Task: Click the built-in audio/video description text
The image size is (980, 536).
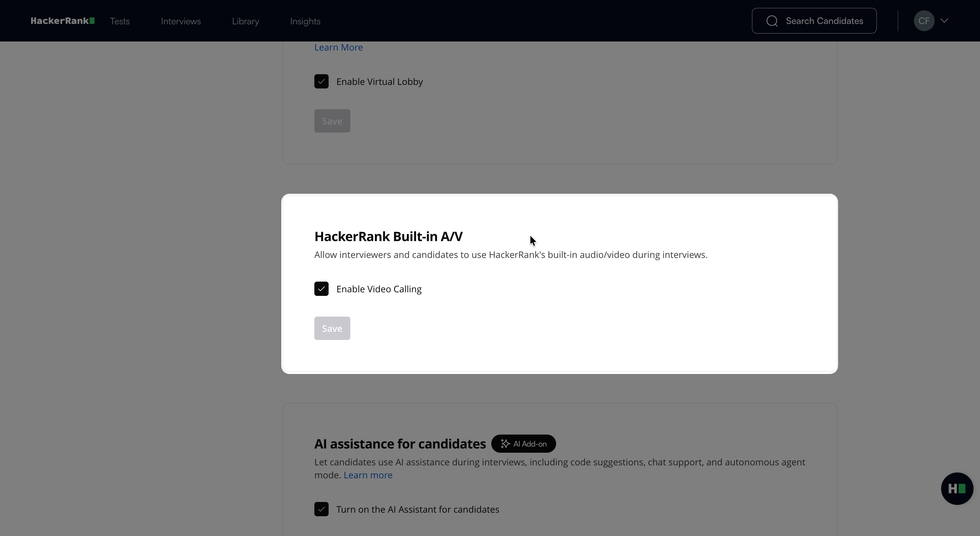Action: [x=511, y=255]
